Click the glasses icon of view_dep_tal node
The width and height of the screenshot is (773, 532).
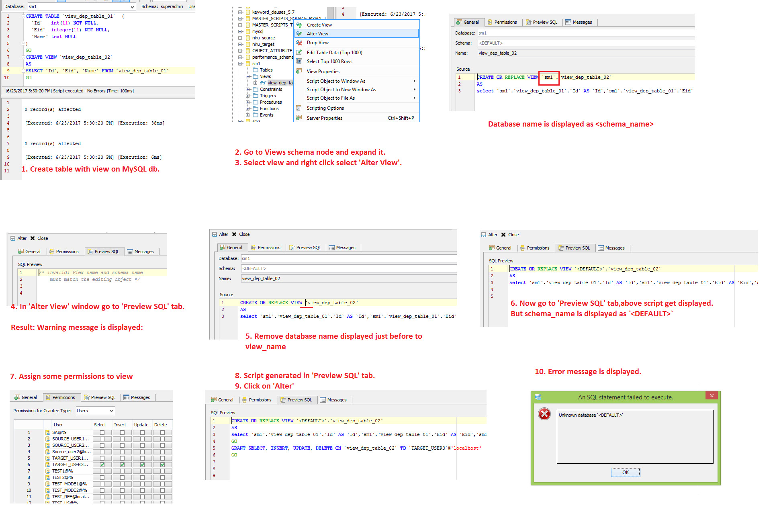tap(263, 83)
